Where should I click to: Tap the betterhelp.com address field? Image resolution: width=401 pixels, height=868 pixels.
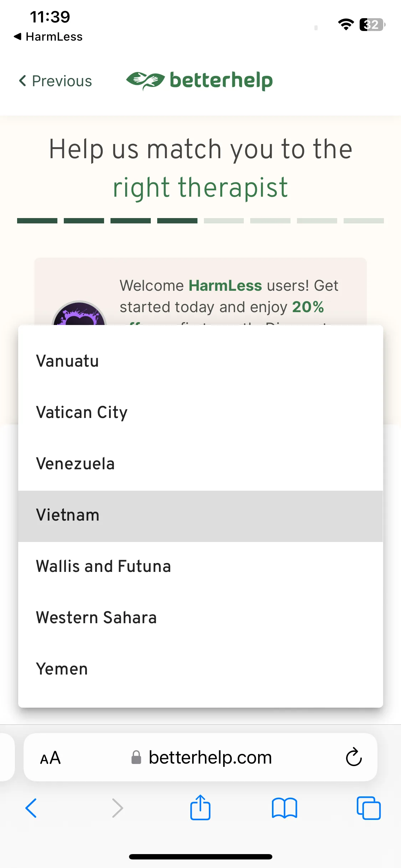point(200,757)
